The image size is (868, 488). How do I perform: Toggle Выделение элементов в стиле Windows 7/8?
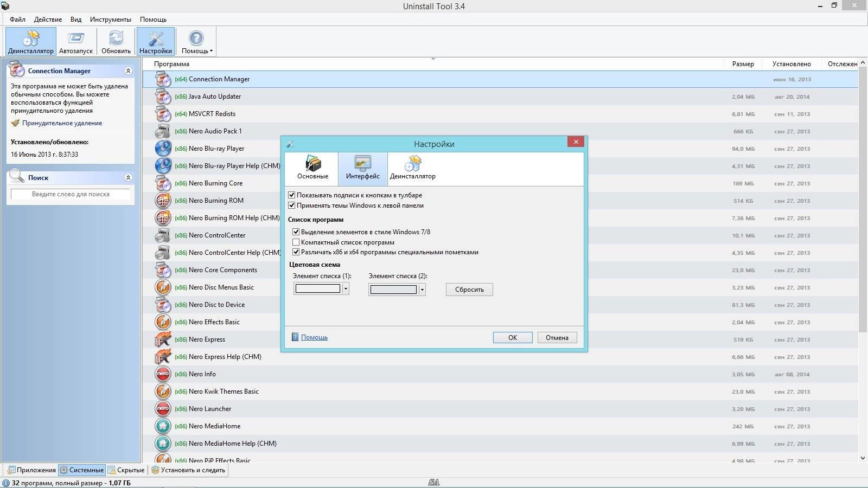click(x=296, y=232)
